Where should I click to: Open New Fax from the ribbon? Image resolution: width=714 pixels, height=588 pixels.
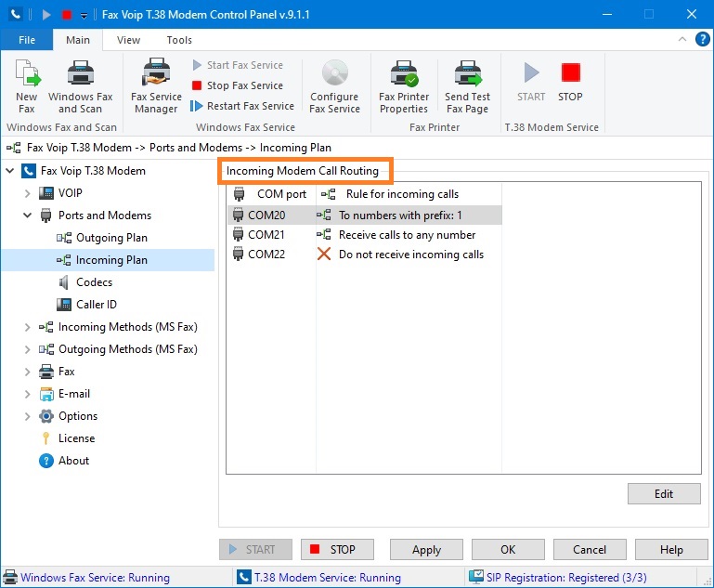coord(27,86)
